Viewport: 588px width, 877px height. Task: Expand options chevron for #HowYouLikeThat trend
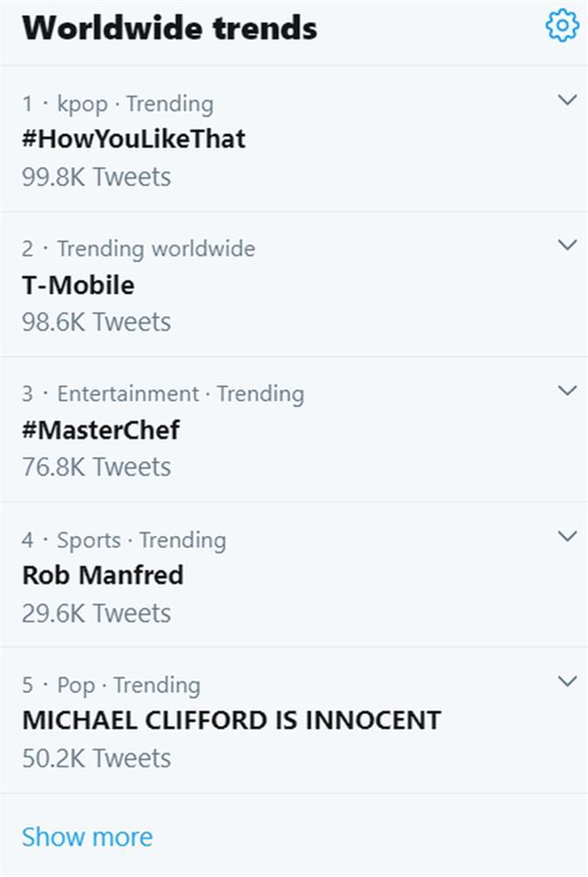567,99
